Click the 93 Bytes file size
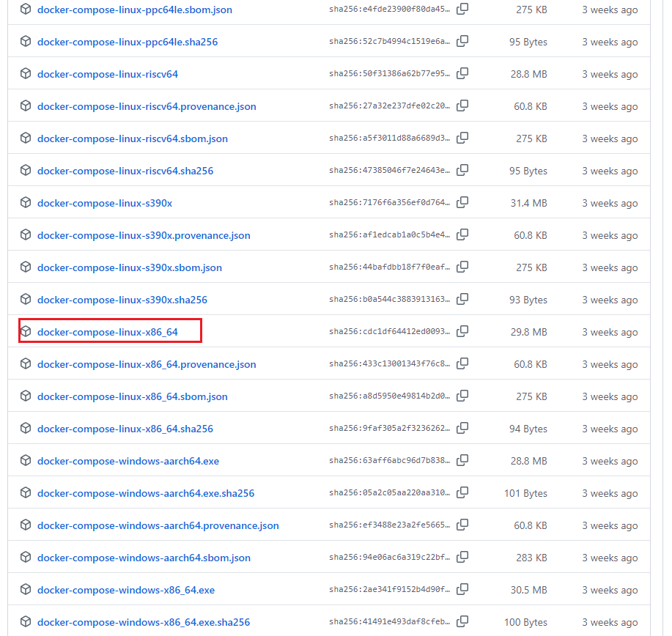This screenshot has width=672, height=636. pyautogui.click(x=528, y=300)
